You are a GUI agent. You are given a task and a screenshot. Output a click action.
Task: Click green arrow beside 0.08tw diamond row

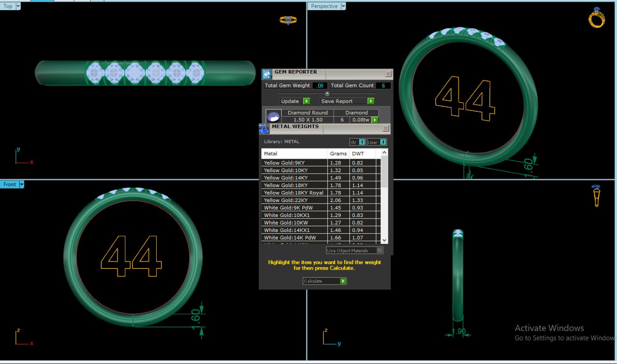tap(375, 120)
